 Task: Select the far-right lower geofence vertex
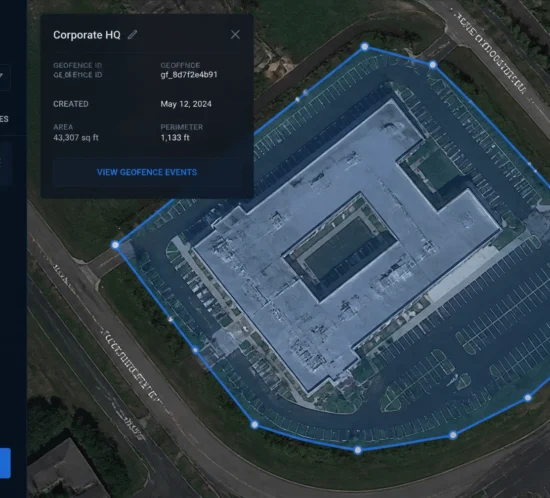pyautogui.click(x=528, y=397)
